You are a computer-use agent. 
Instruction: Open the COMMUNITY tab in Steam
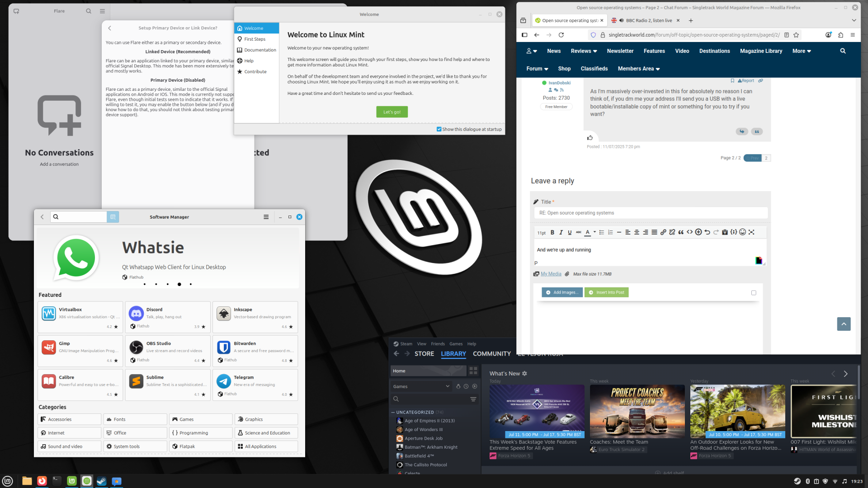pyautogui.click(x=491, y=354)
